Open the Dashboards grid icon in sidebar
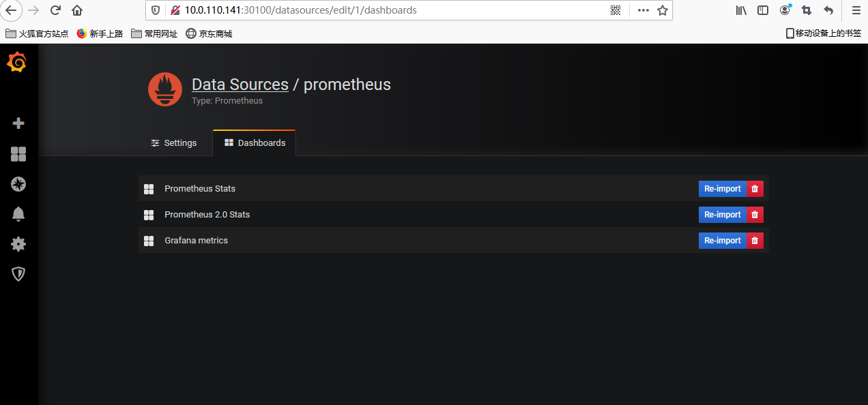The height and width of the screenshot is (405, 868). pyautogui.click(x=18, y=154)
